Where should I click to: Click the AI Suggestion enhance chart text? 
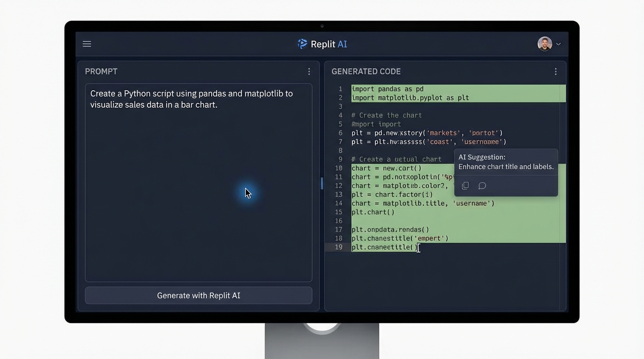[x=506, y=166]
